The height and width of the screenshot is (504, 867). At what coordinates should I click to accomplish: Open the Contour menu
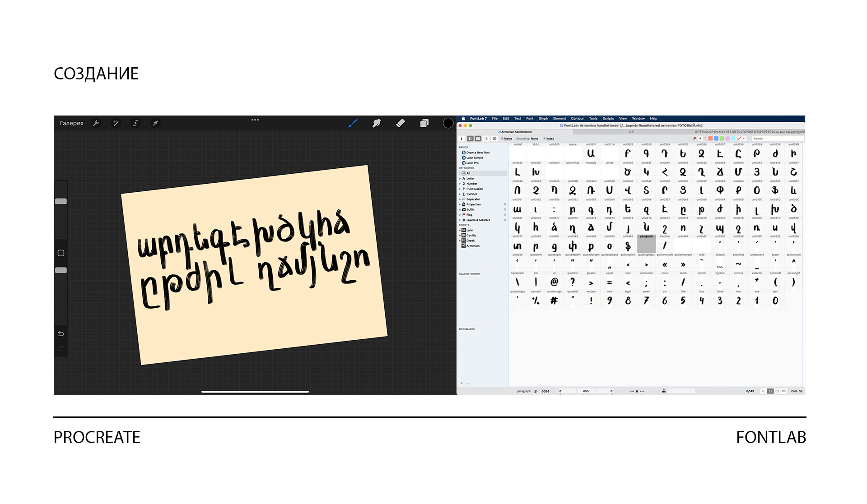point(577,119)
